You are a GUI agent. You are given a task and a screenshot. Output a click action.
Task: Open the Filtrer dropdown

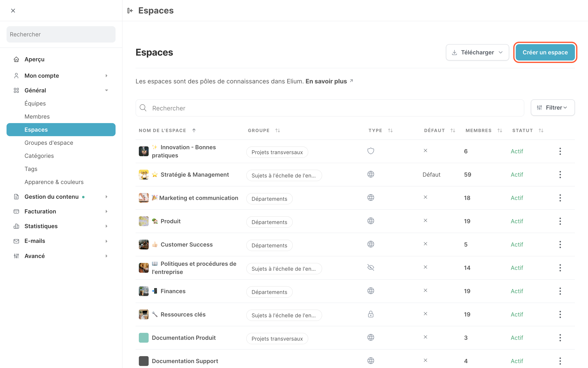[x=552, y=108]
